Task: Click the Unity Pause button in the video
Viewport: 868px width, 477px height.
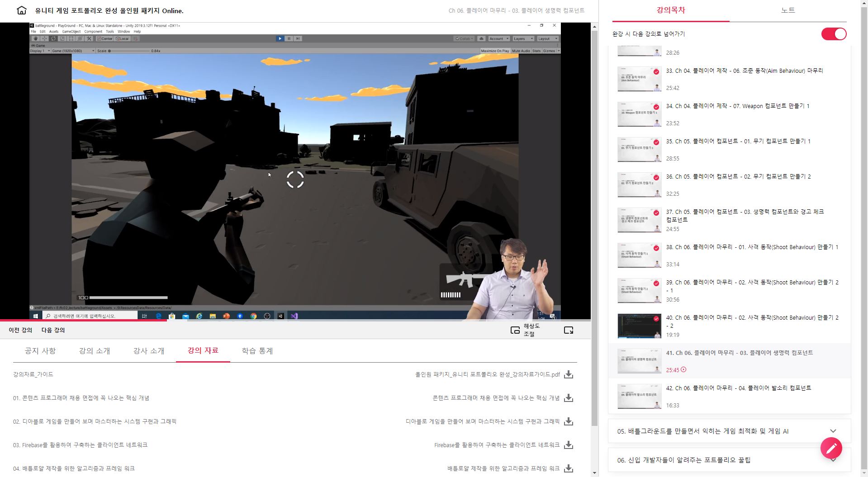Action: (x=289, y=38)
